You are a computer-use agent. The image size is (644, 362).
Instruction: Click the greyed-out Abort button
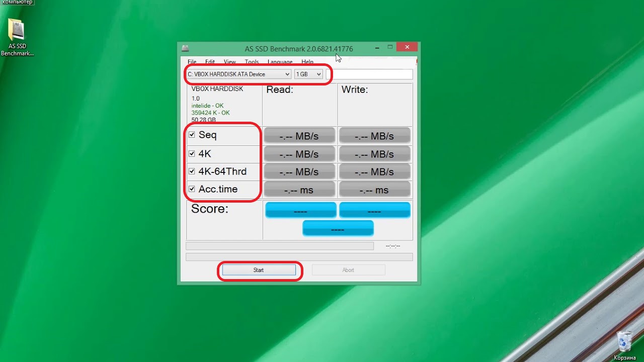tap(348, 270)
